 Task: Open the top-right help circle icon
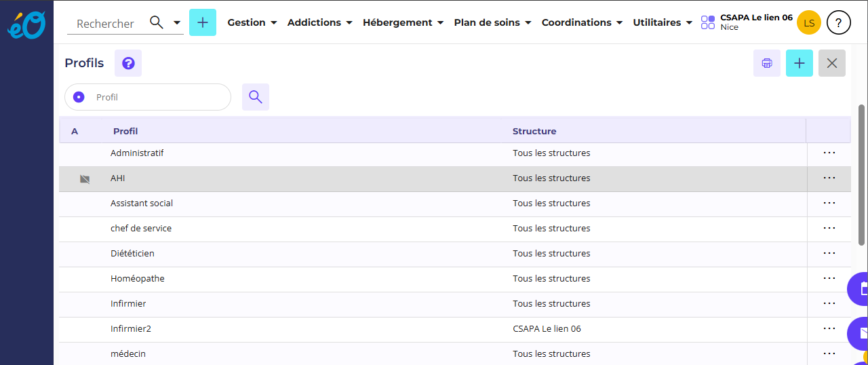click(839, 22)
